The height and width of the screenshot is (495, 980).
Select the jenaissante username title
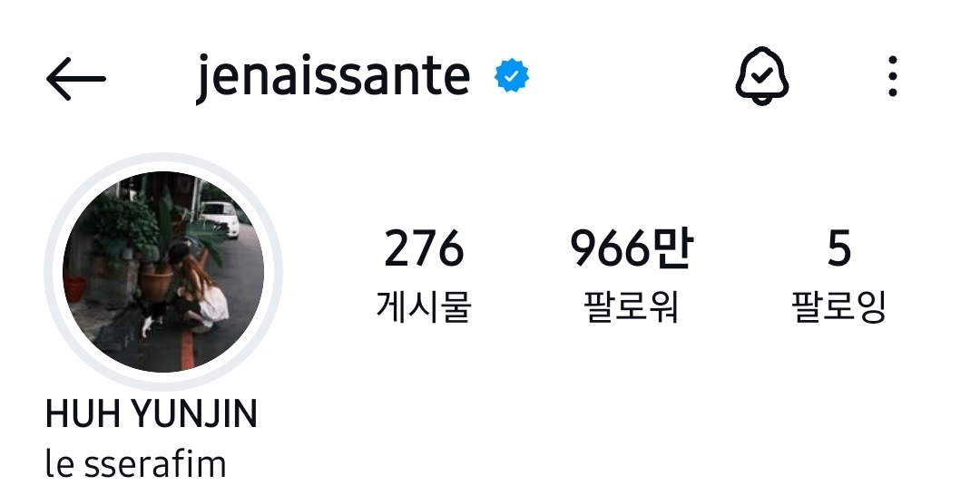(x=333, y=77)
